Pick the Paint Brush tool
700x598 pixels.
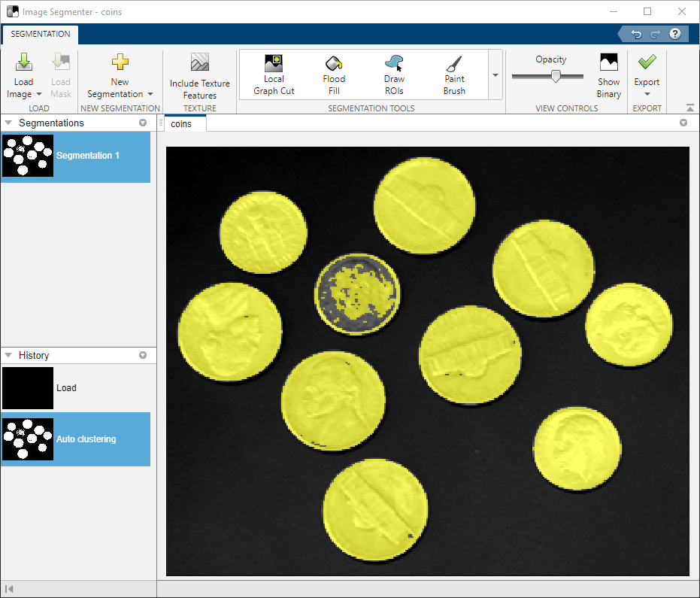pos(454,75)
